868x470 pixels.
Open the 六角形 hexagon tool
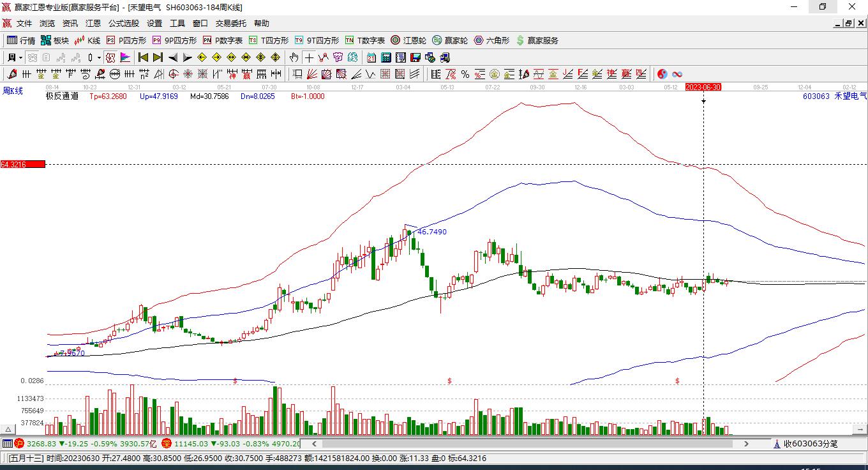point(491,40)
